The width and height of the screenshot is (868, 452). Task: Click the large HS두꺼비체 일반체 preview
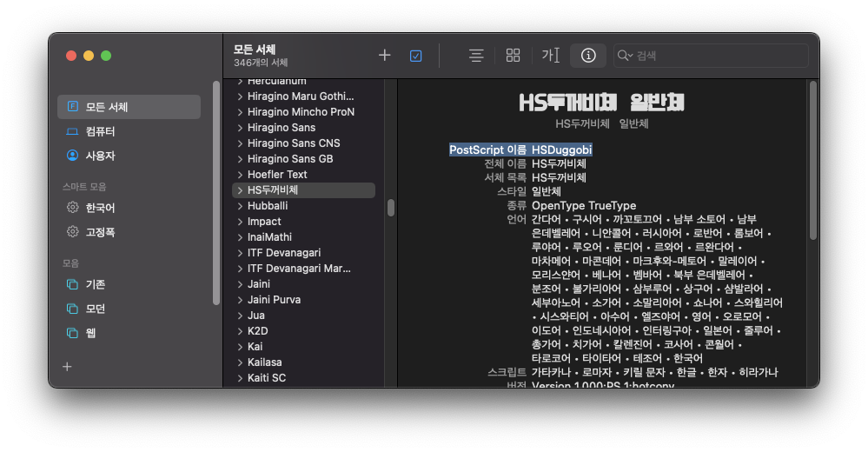(602, 103)
